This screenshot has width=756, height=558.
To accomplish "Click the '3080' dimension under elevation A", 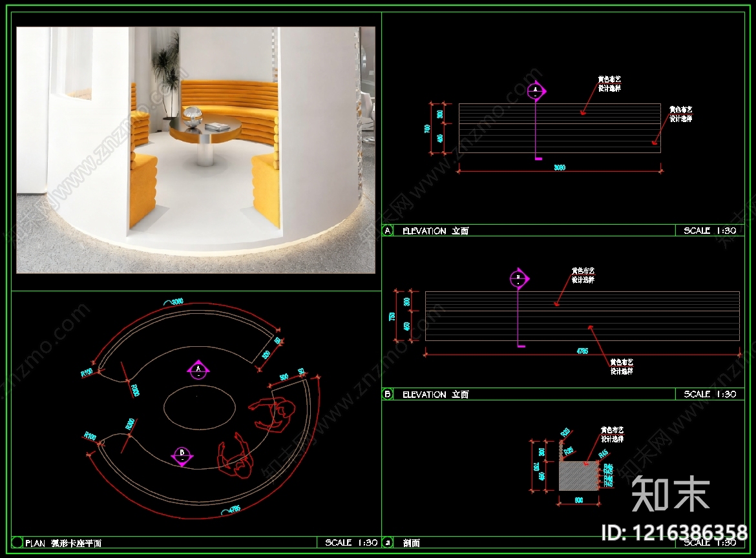I will [x=560, y=168].
